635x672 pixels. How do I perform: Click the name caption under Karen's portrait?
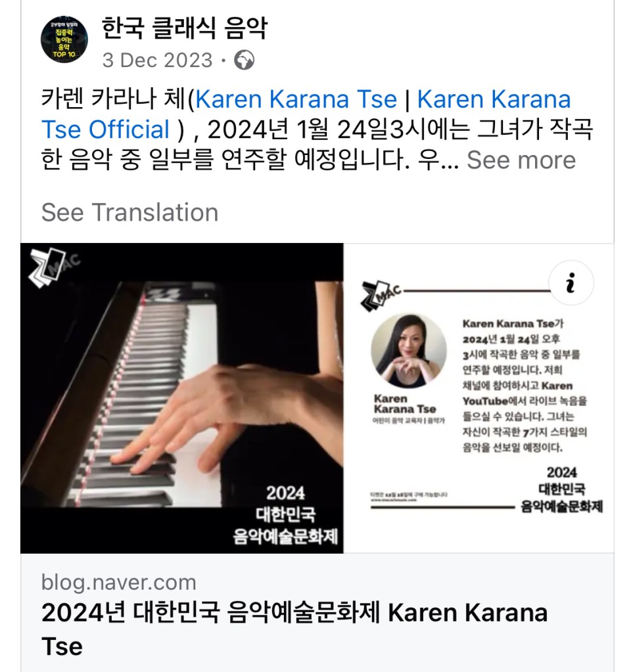(x=405, y=404)
